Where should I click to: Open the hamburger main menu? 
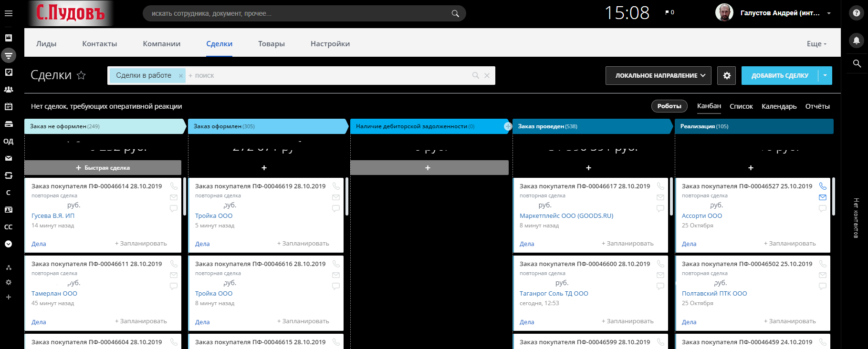coord(9,13)
